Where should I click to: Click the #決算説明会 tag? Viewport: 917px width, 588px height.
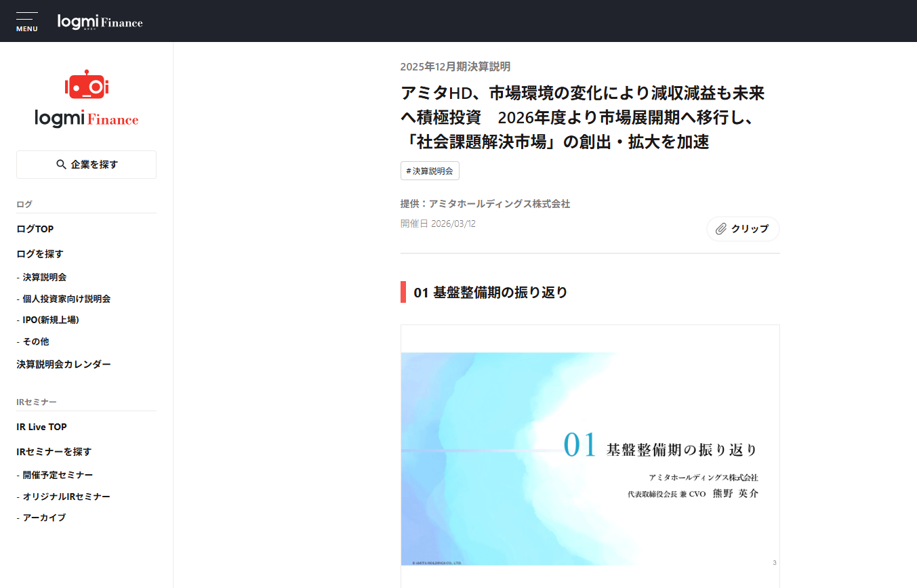pos(430,171)
